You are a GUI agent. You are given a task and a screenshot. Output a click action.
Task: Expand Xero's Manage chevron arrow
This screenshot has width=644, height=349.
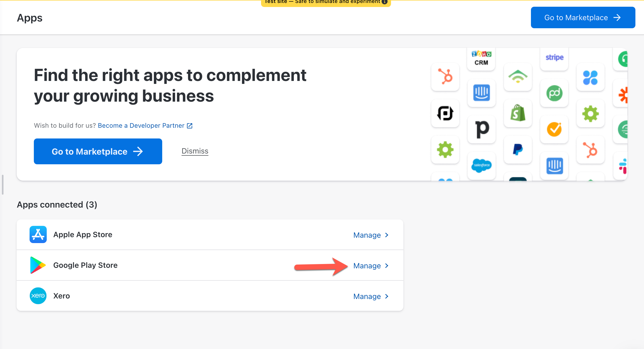pyautogui.click(x=387, y=296)
